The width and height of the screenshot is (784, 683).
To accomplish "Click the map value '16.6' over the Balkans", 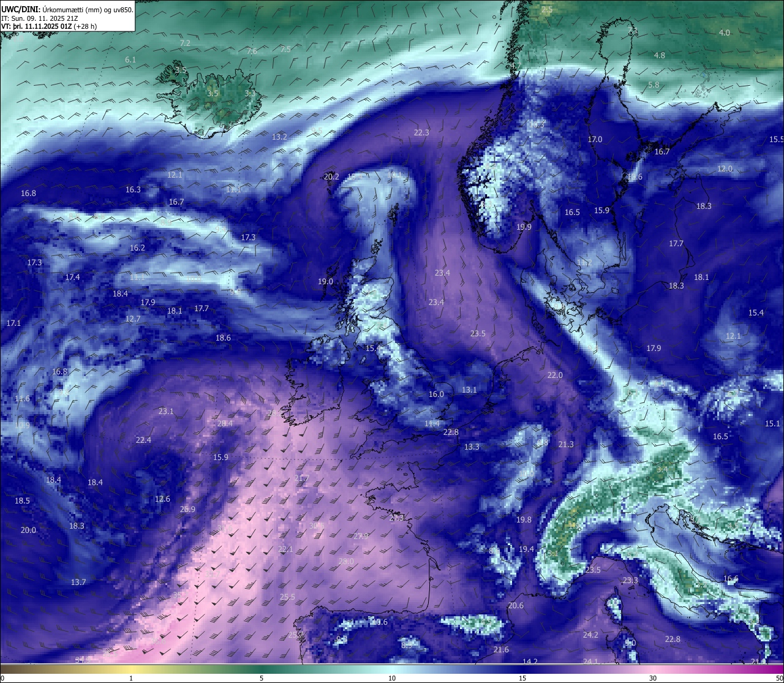I will [x=731, y=579].
